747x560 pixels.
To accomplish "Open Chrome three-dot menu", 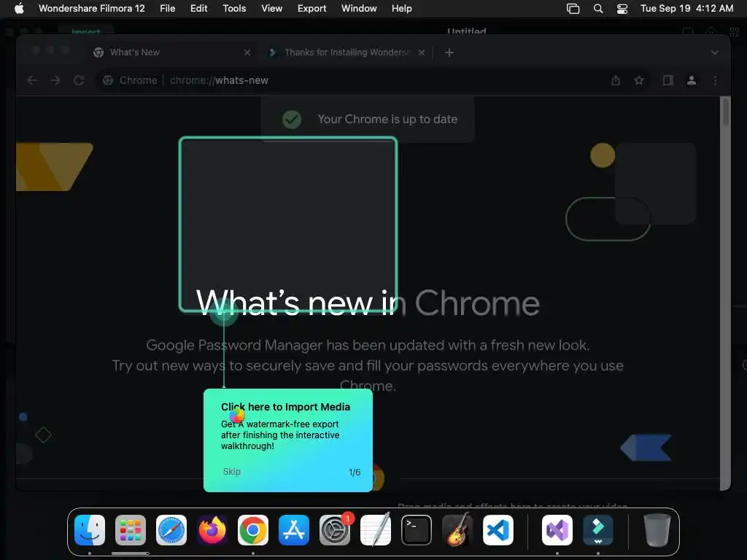I will [715, 80].
